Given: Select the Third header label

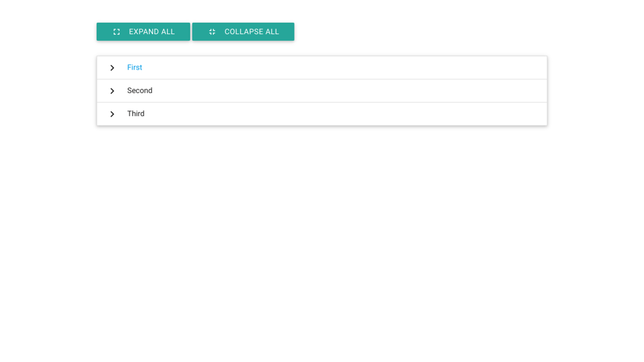Looking at the screenshot, I should click(x=136, y=114).
